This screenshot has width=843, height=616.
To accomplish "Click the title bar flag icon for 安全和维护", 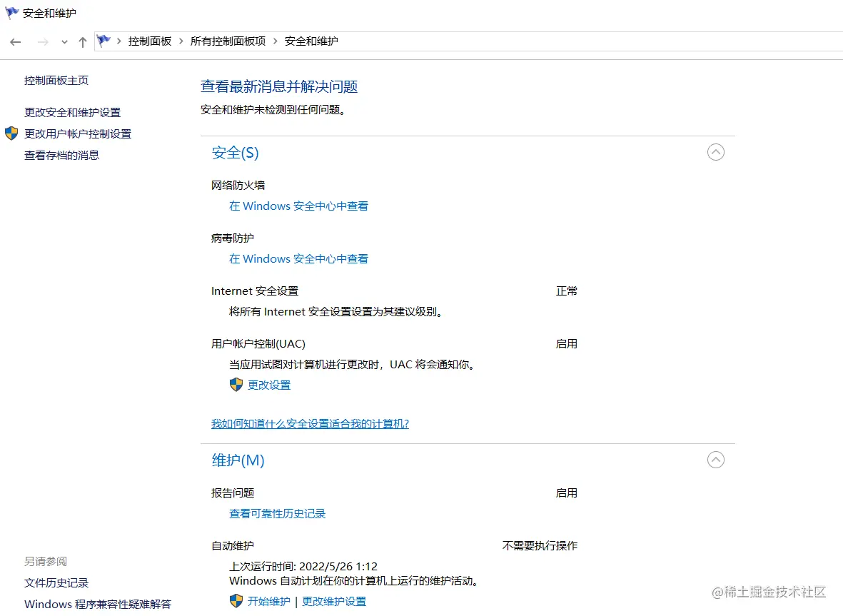I will [x=11, y=12].
